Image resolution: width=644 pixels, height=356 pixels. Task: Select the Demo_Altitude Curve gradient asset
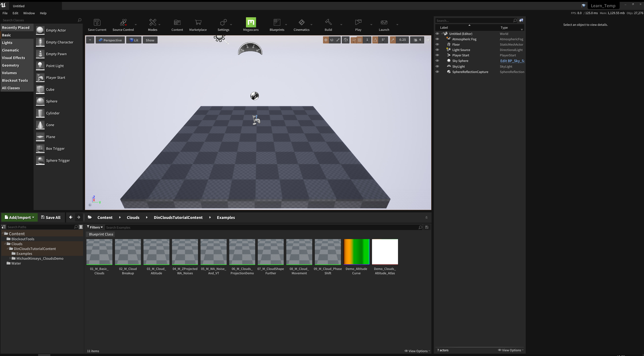point(356,252)
